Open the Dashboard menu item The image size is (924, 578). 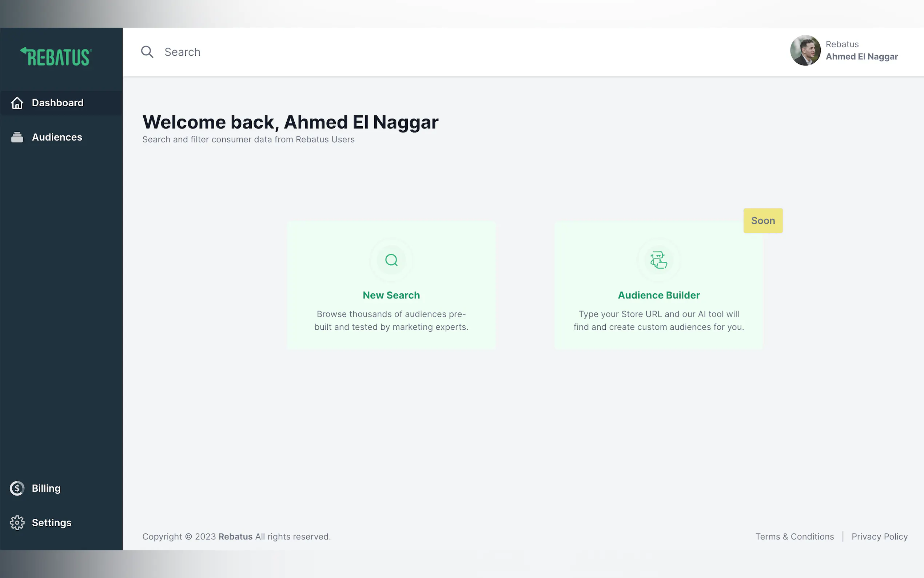58,103
